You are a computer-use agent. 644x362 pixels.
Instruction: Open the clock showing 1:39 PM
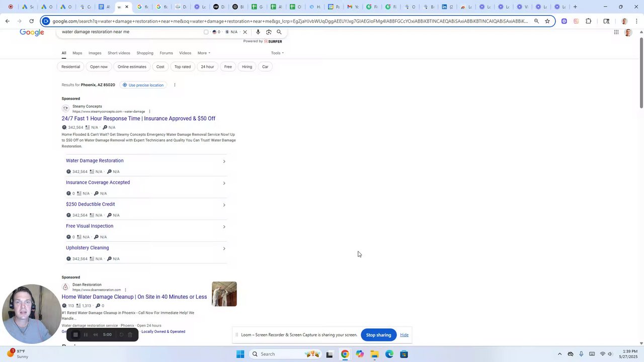coord(630,354)
